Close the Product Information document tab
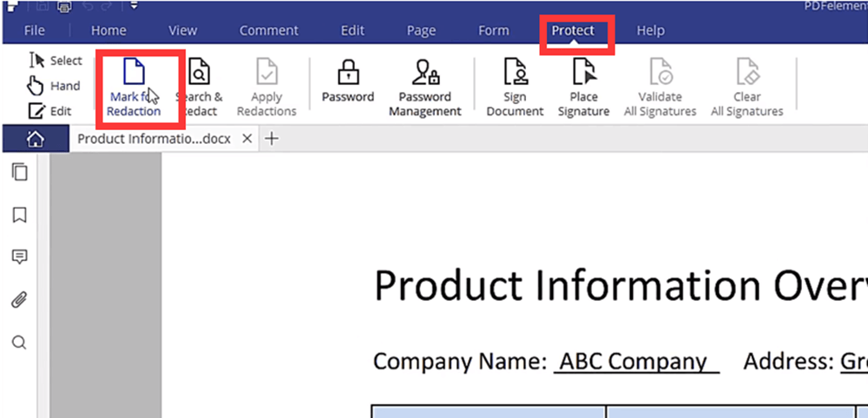 [x=247, y=139]
